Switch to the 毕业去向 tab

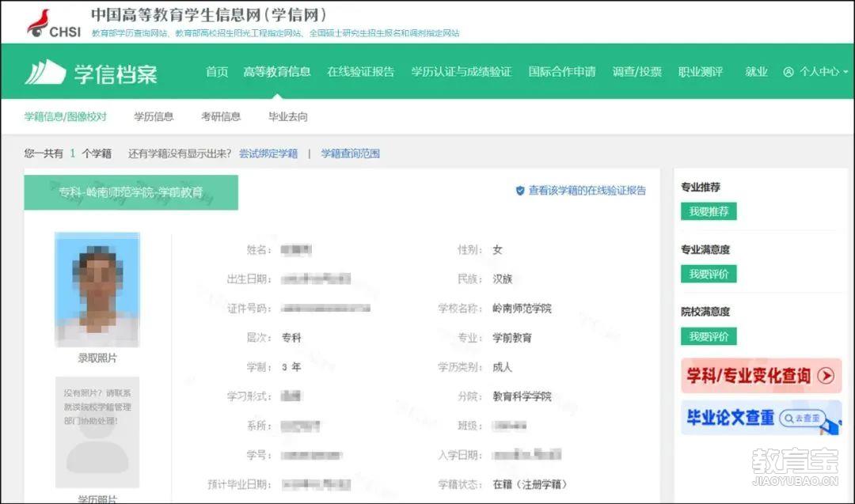tap(288, 116)
